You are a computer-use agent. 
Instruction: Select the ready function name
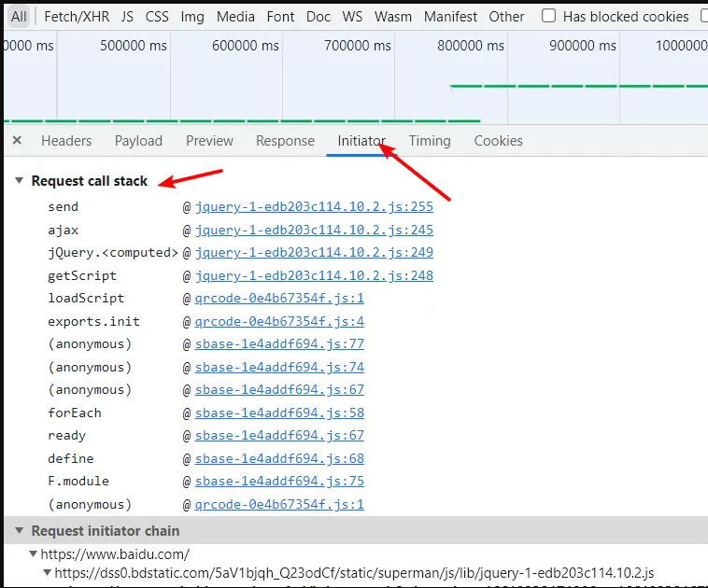click(x=67, y=436)
